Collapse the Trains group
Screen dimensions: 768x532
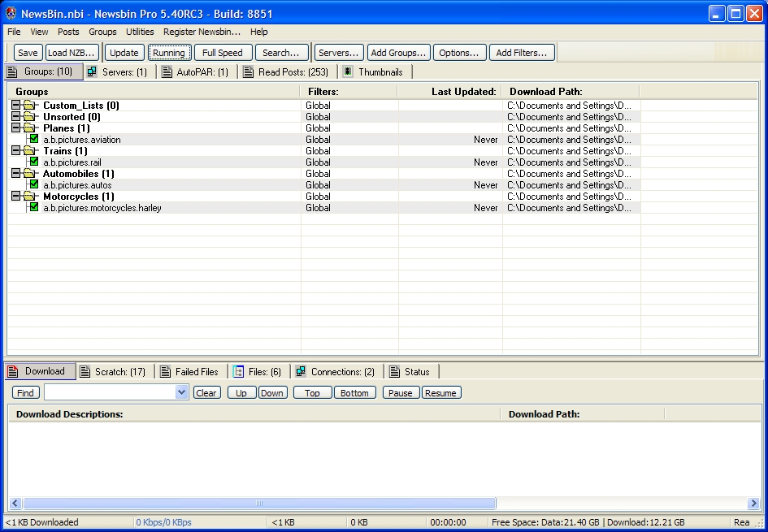click(16, 150)
